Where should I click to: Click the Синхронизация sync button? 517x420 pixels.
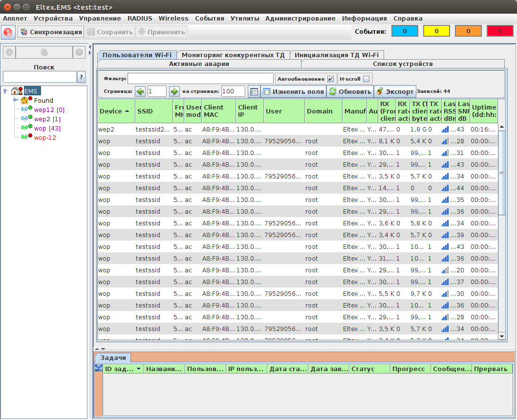click(51, 32)
